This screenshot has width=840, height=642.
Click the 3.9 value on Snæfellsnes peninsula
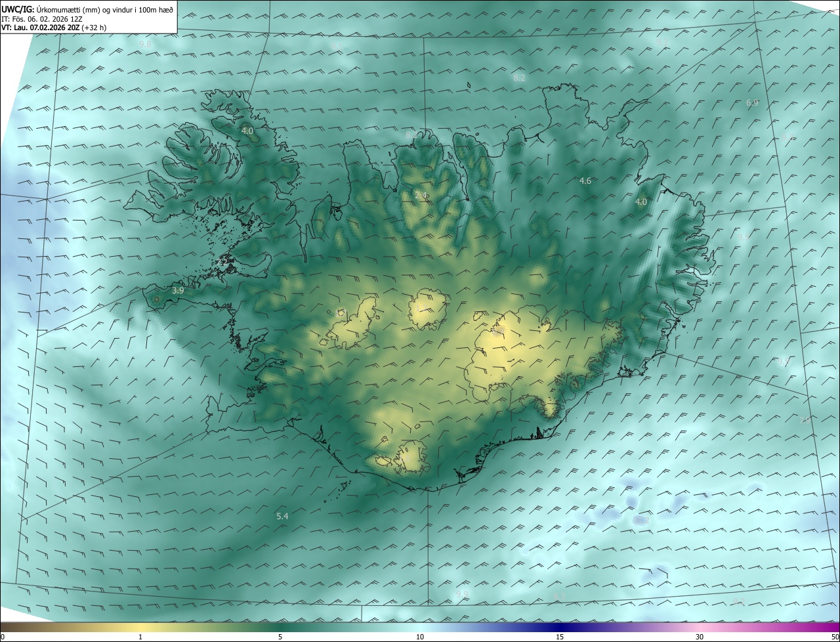click(x=178, y=290)
